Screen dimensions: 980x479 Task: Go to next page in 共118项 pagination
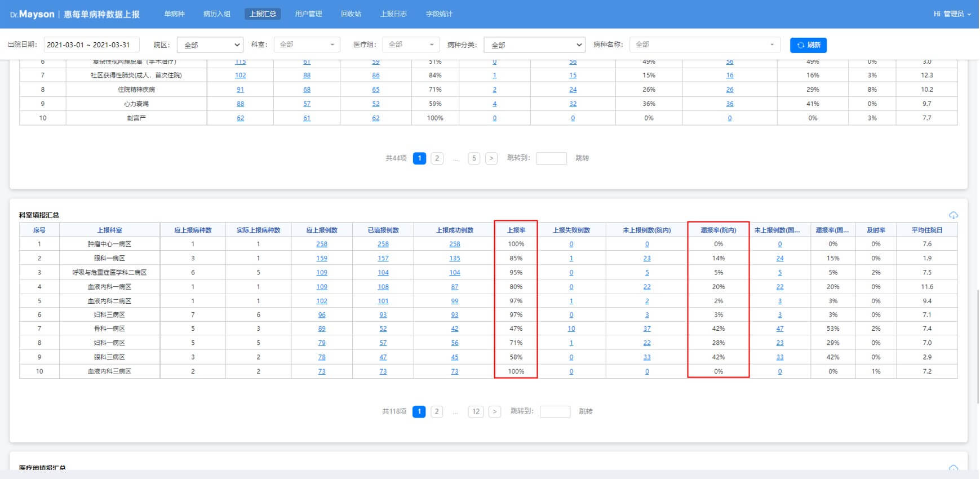point(494,411)
